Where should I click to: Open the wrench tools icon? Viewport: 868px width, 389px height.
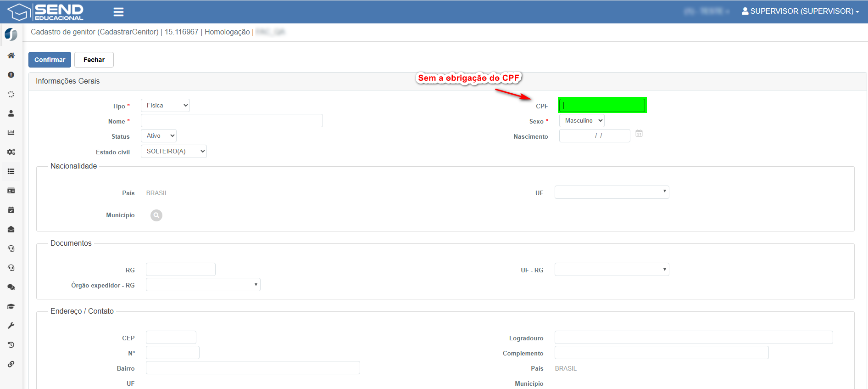[11, 326]
